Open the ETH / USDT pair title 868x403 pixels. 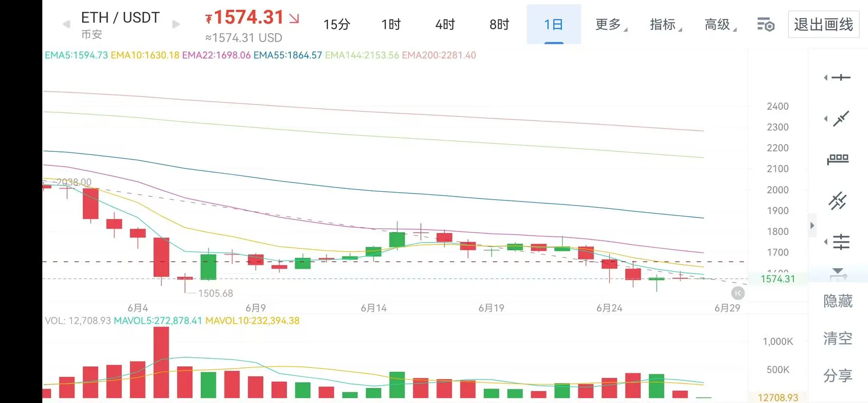120,18
